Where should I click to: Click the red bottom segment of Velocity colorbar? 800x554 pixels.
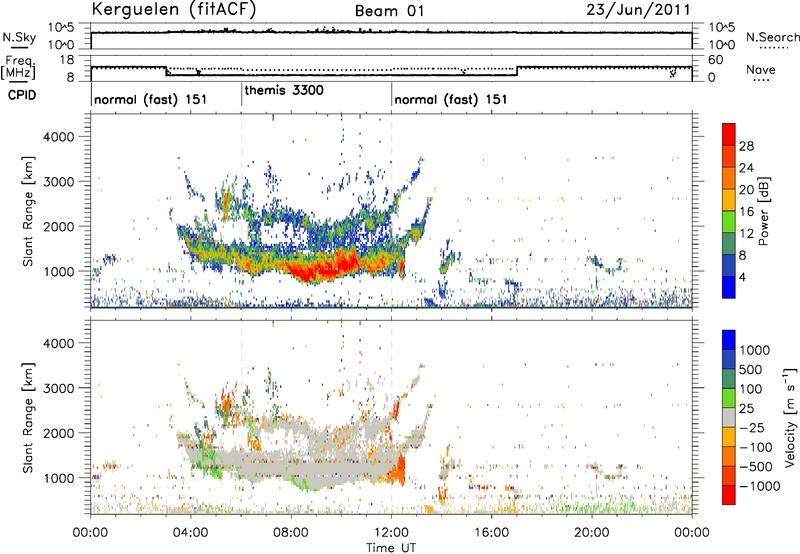pyautogui.click(x=729, y=495)
